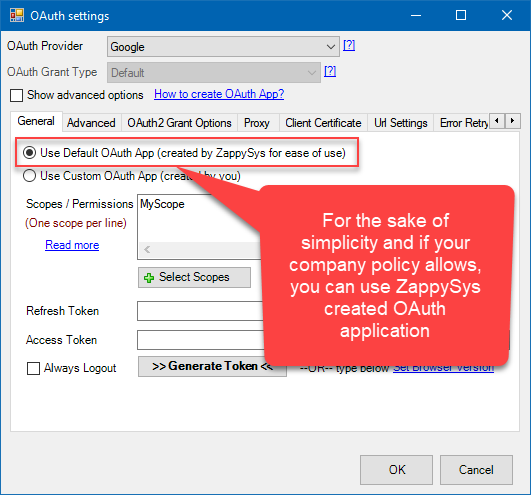Click the Generate Token button

tap(212, 366)
